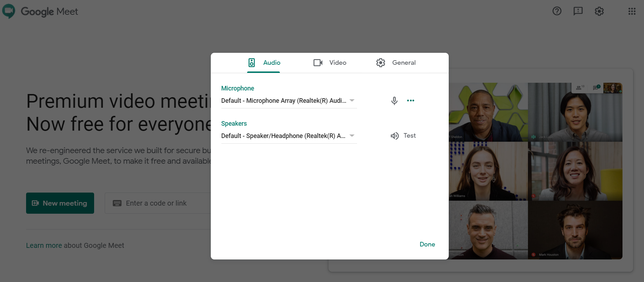Screen dimensions: 644x282
Task: Open Learn more link about Google Meet
Action: 44,245
